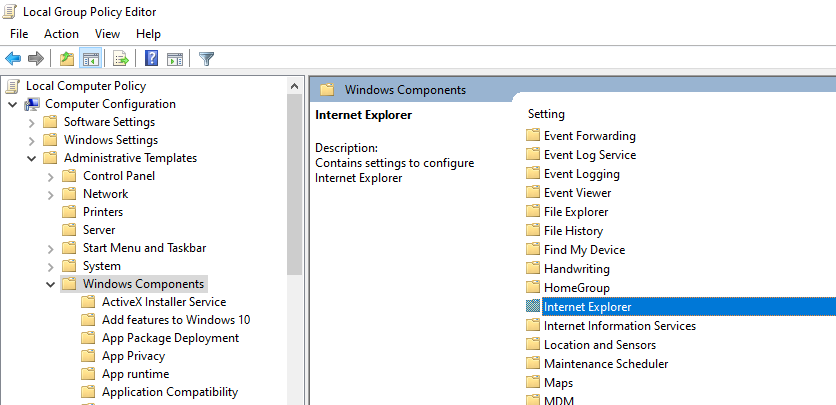Click folder icon in Windows Components header

[x=327, y=90]
